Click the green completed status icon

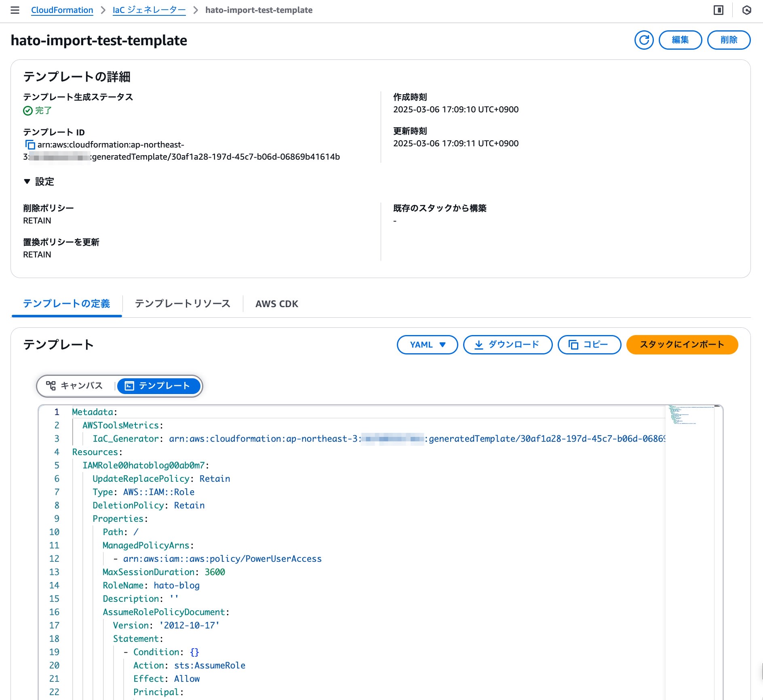[x=28, y=111]
